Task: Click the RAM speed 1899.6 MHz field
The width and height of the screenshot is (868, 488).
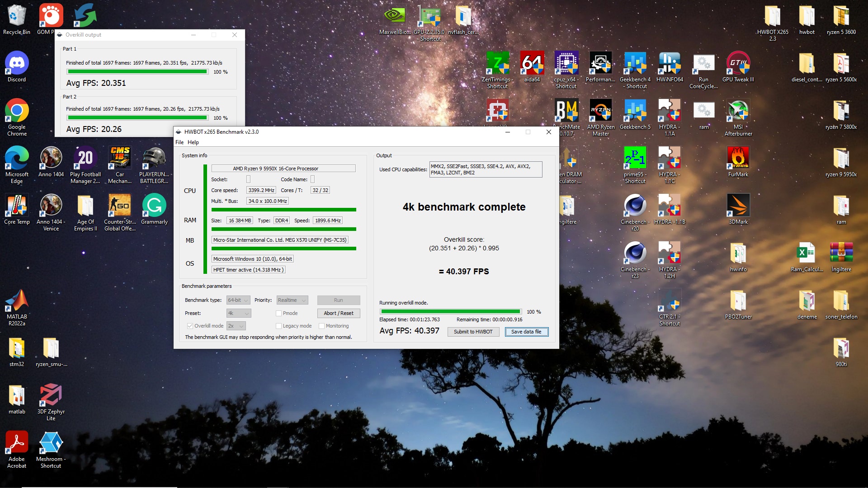Action: click(x=328, y=221)
